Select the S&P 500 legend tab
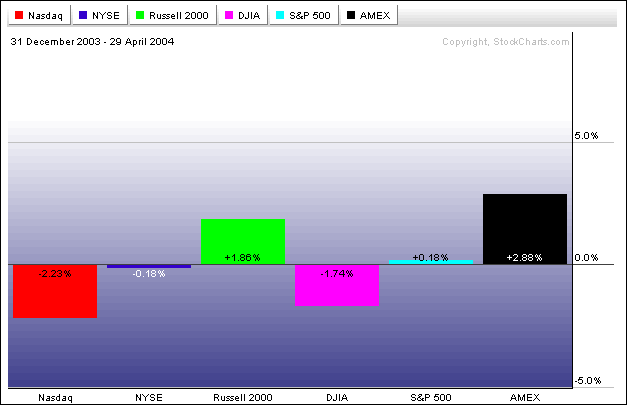This screenshot has height=405, width=627. (x=304, y=15)
